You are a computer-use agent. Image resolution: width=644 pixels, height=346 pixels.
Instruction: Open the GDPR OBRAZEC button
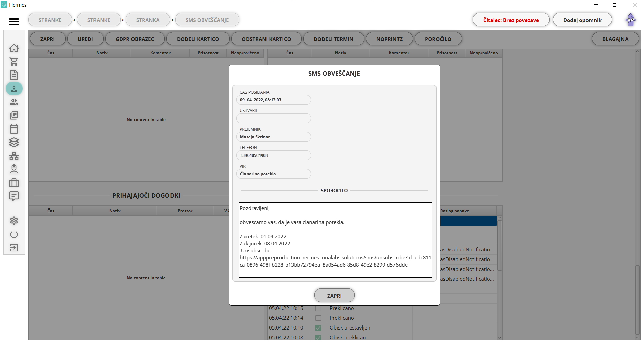(x=135, y=39)
